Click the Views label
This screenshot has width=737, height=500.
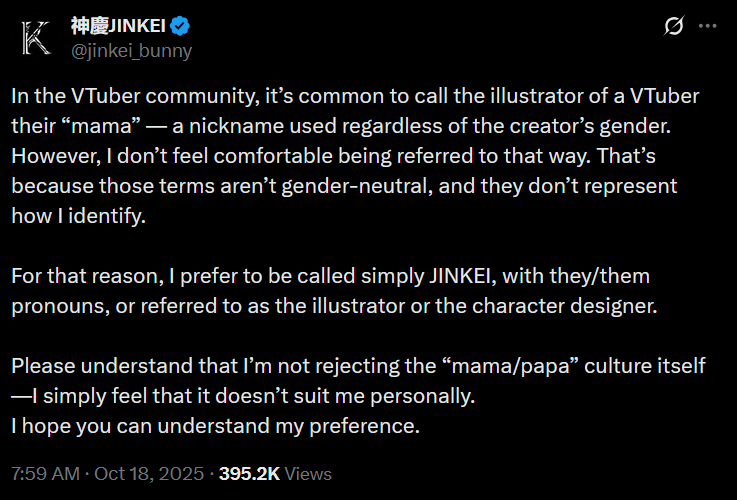308,474
